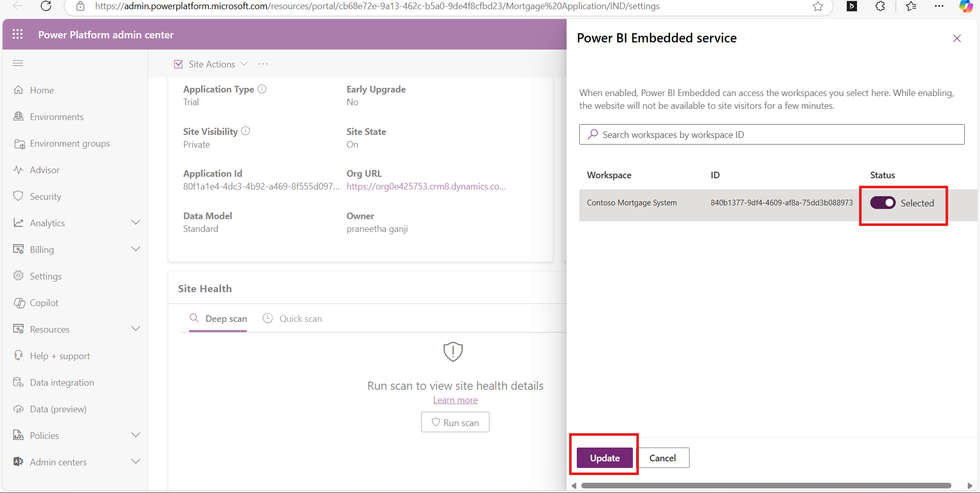The width and height of the screenshot is (980, 493).
Task: Expand the Analytics menu chevron
Action: click(136, 223)
